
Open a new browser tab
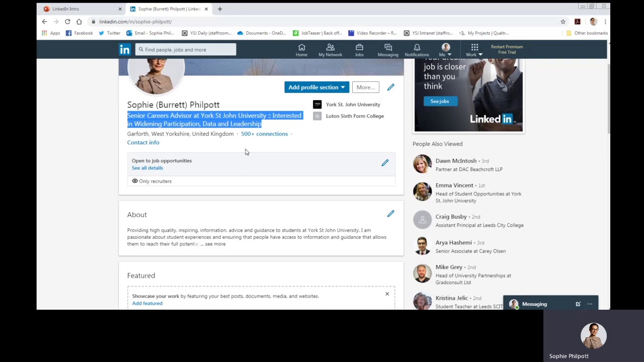pyautogui.click(x=220, y=9)
